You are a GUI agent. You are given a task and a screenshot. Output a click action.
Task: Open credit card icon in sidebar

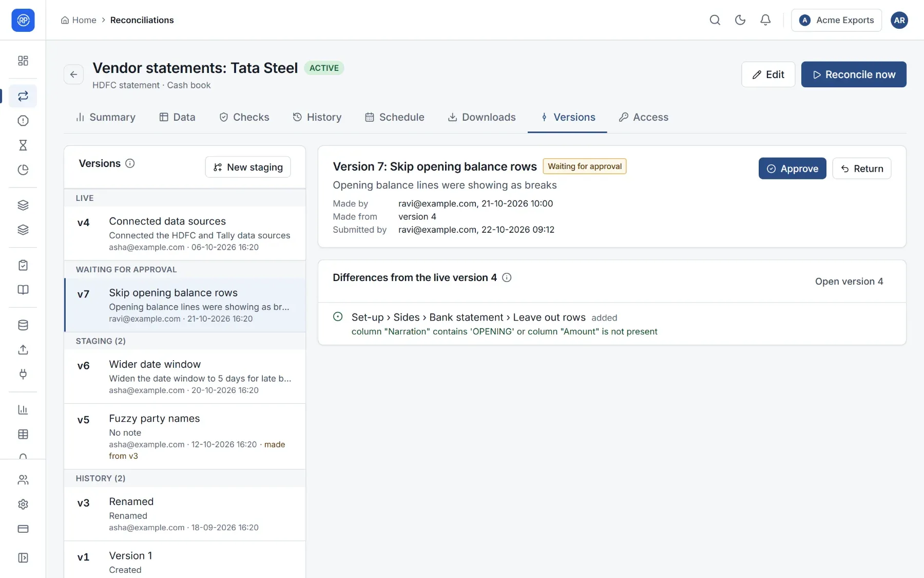(x=23, y=529)
